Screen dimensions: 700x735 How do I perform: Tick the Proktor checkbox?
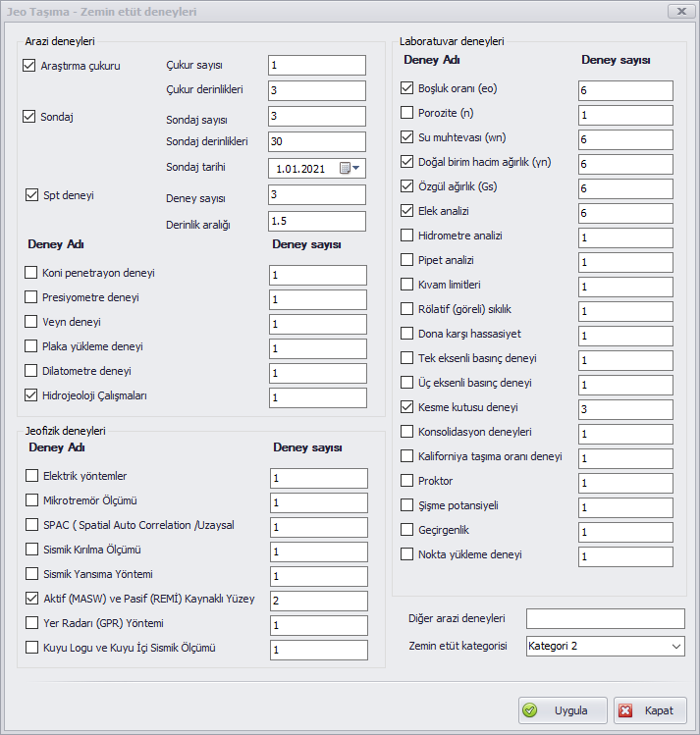pos(407,481)
